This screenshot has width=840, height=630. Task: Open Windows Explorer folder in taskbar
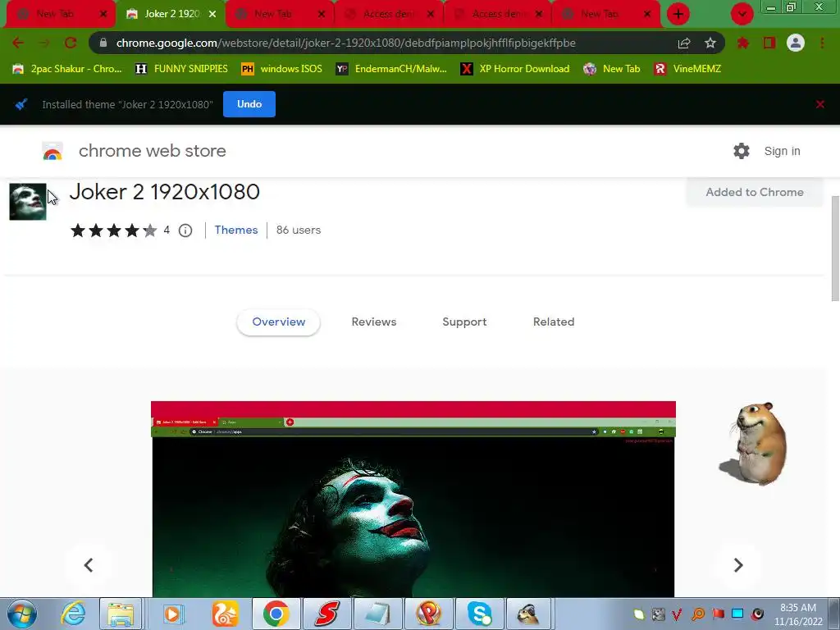[x=121, y=614]
